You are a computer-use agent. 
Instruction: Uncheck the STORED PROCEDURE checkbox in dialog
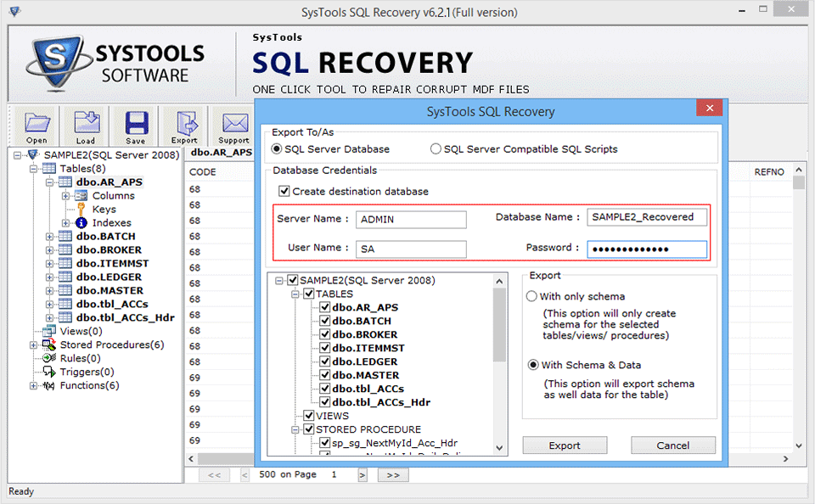(309, 429)
